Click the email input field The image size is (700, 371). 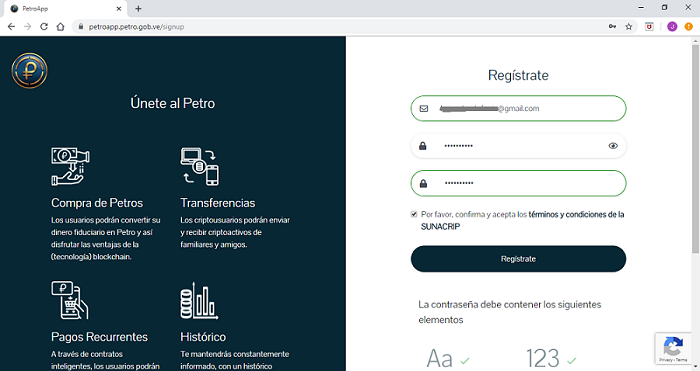point(518,108)
